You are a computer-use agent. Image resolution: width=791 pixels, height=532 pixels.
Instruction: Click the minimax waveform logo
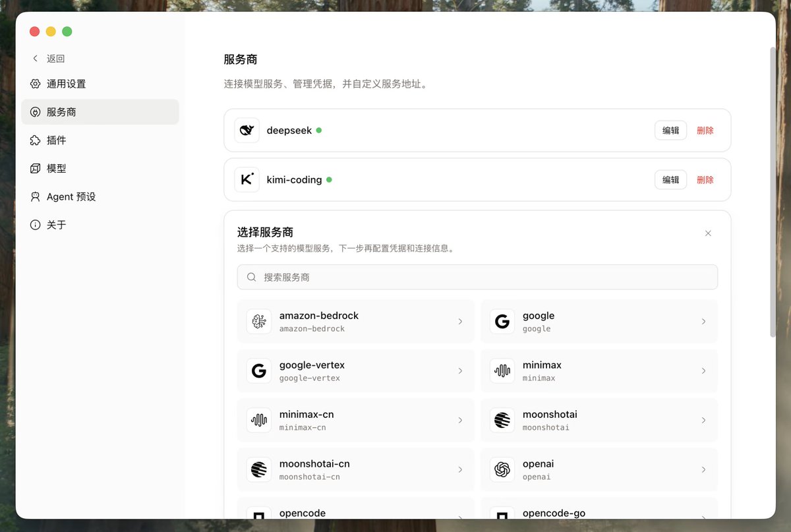pos(502,371)
